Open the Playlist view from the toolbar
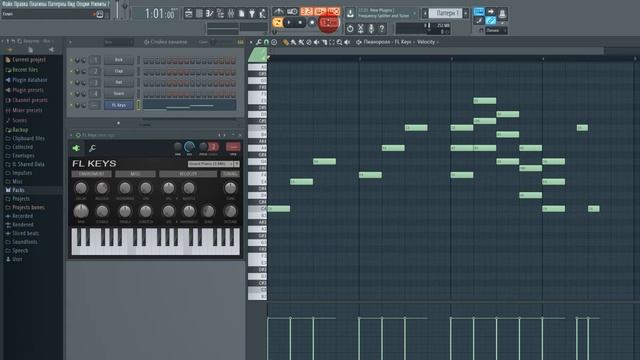Viewport: 640px width, 360px height. click(x=189, y=13)
